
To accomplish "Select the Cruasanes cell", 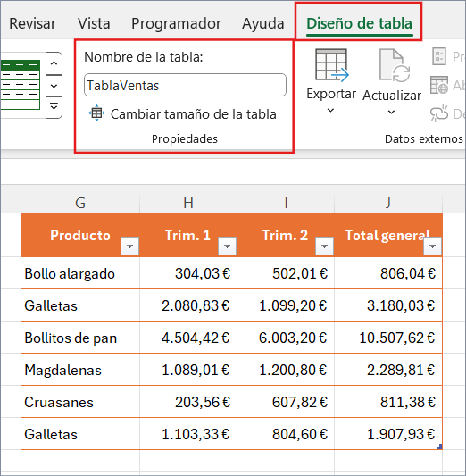I will (80, 402).
